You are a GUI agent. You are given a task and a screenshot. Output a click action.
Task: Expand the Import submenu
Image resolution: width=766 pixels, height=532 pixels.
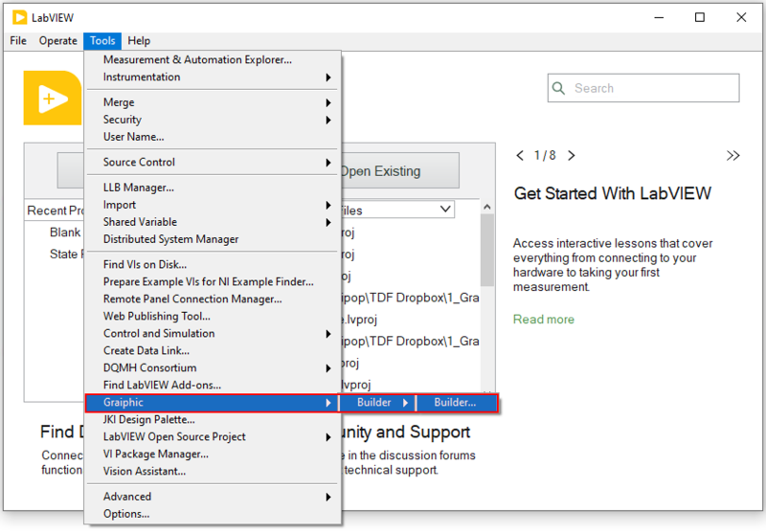click(x=212, y=205)
